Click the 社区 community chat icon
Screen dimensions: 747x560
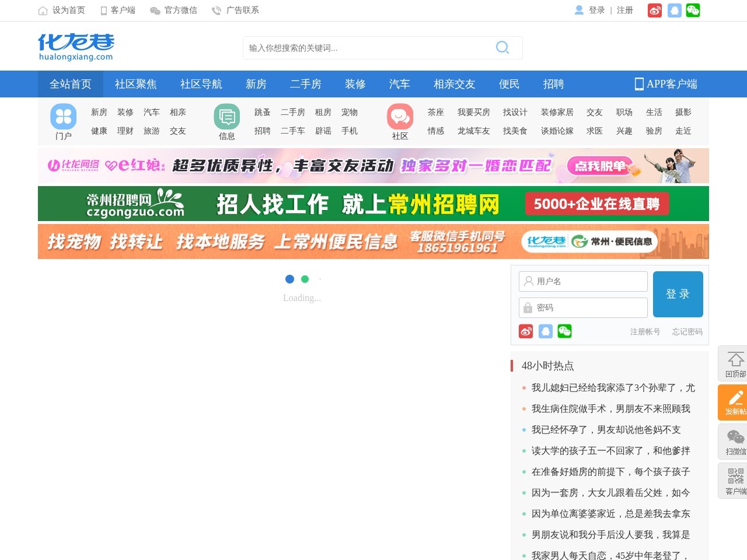point(400,117)
